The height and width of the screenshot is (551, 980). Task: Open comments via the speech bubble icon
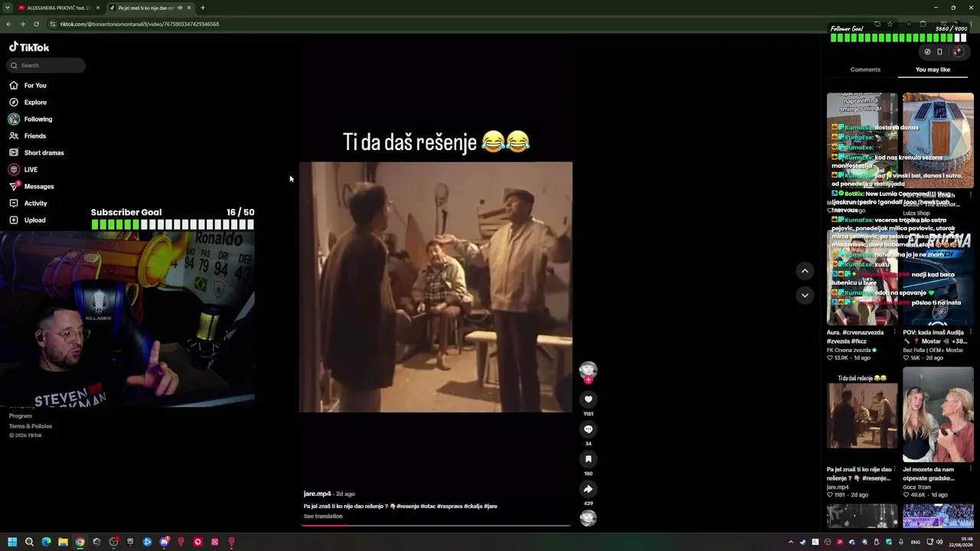point(588,429)
